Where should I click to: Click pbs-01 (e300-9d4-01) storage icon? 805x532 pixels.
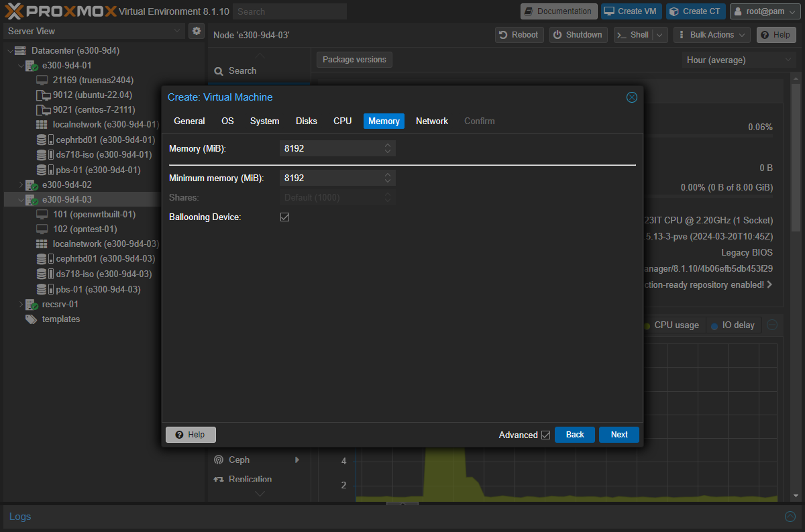click(x=44, y=170)
